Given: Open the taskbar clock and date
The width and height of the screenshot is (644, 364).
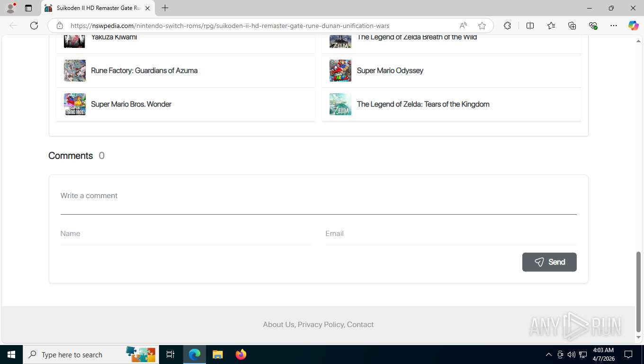Looking at the screenshot, I should (603, 355).
